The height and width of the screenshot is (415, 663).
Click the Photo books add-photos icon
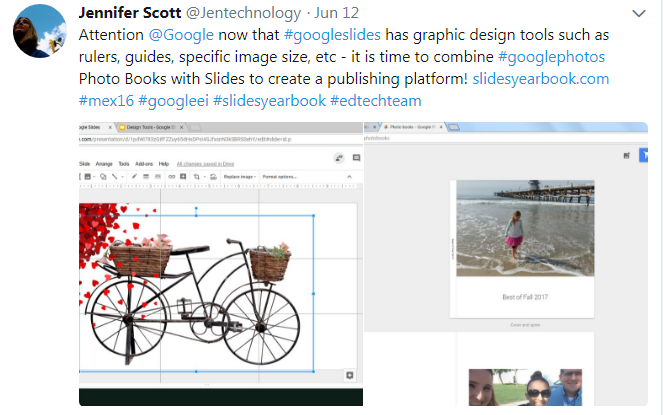tap(627, 156)
